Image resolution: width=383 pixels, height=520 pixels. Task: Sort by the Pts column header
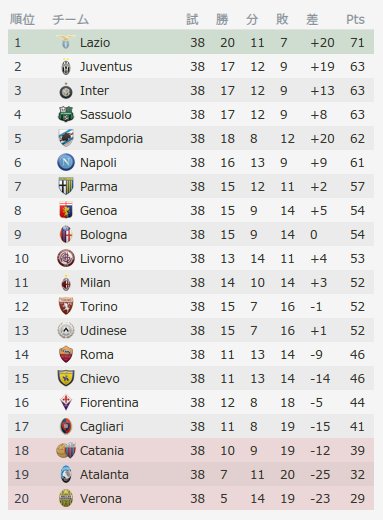click(355, 19)
